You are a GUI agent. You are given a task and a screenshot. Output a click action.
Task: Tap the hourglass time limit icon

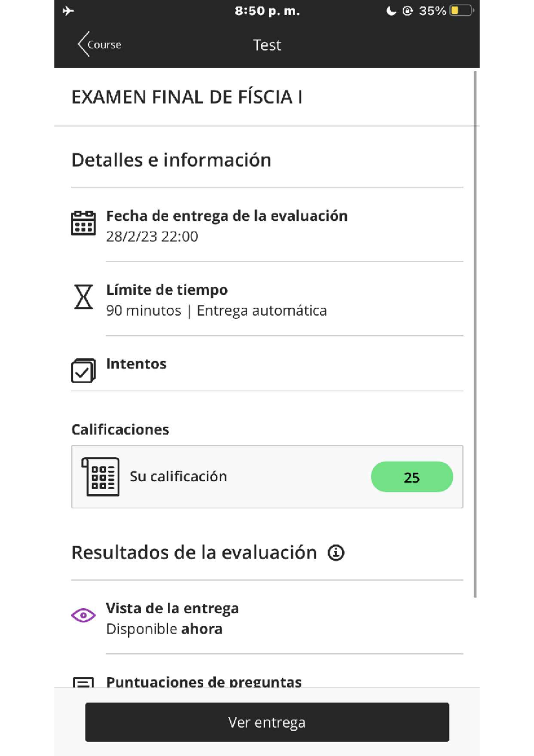pos(83,297)
